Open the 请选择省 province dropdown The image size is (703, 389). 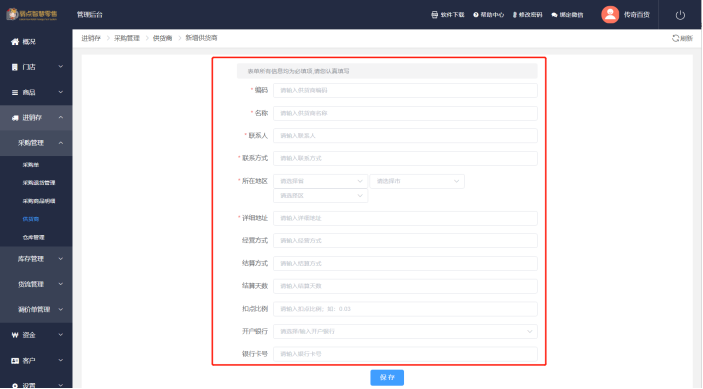click(x=321, y=181)
